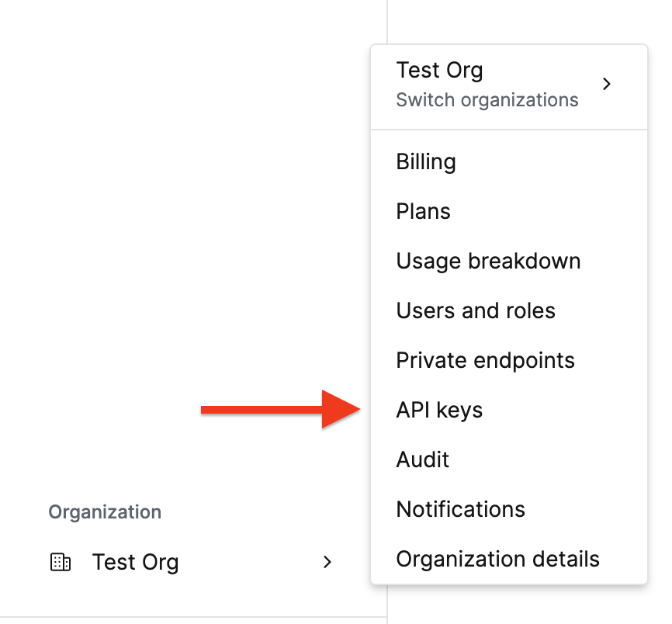Click the Switch organizations subtitle text
This screenshot has width=672, height=624.
click(x=487, y=100)
